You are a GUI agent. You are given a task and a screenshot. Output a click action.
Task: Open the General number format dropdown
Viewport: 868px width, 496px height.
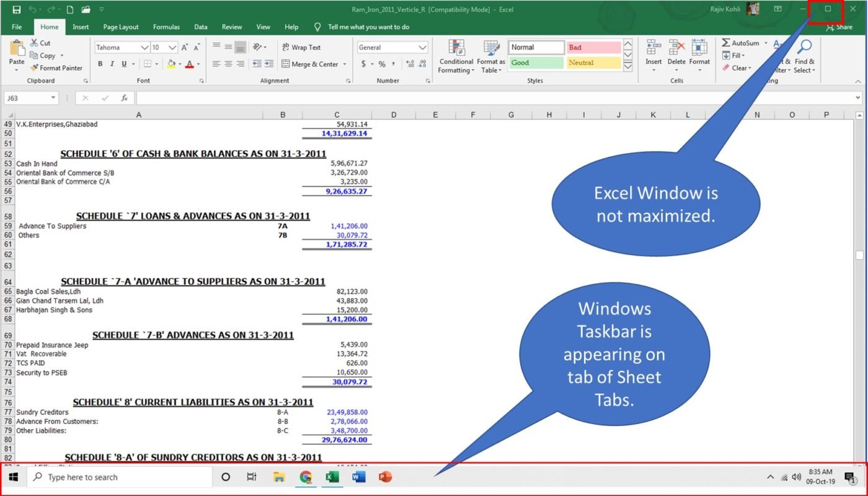pyautogui.click(x=423, y=47)
